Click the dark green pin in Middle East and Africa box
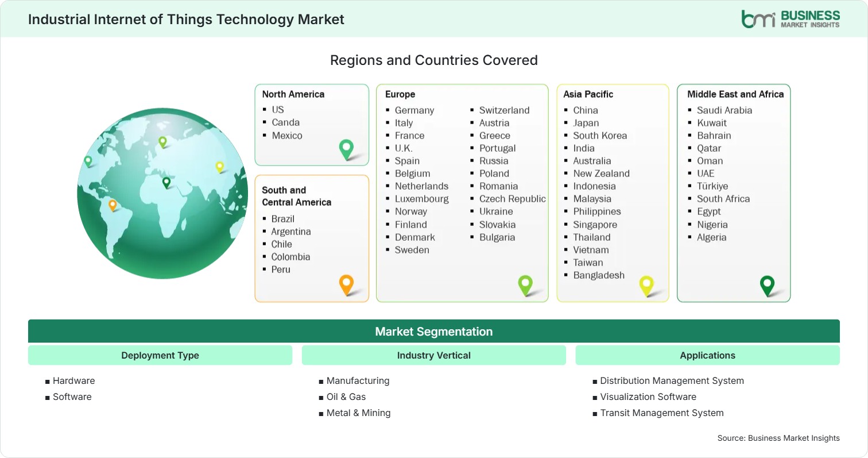The image size is (868, 458). (767, 286)
